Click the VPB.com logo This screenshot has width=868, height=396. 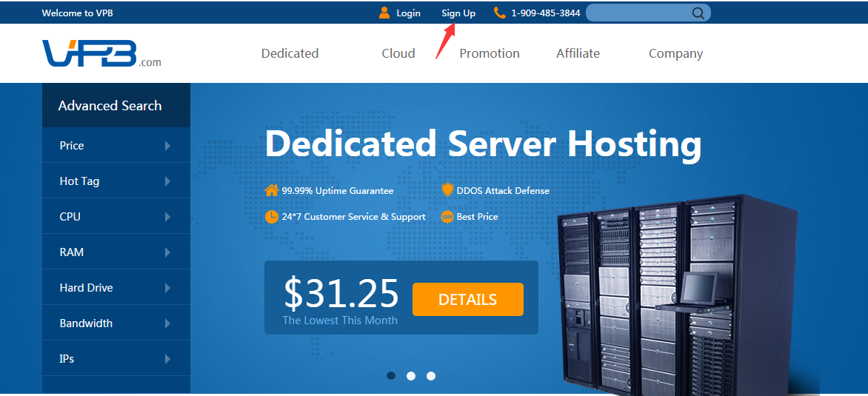click(x=101, y=53)
